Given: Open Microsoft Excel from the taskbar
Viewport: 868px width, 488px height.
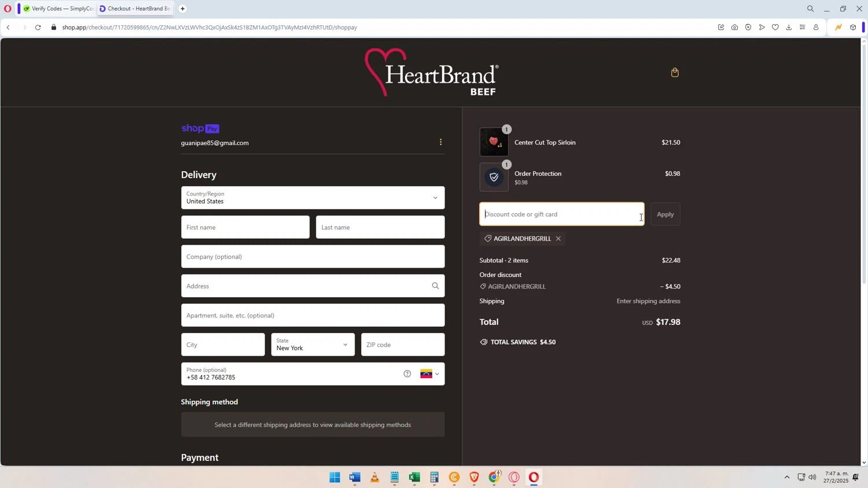Looking at the screenshot, I should 414,477.
